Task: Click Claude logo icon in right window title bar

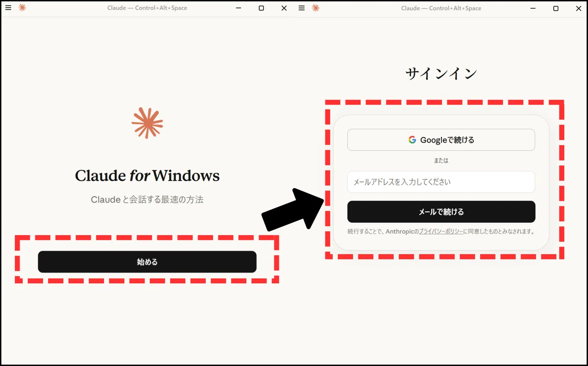Action: click(x=316, y=8)
